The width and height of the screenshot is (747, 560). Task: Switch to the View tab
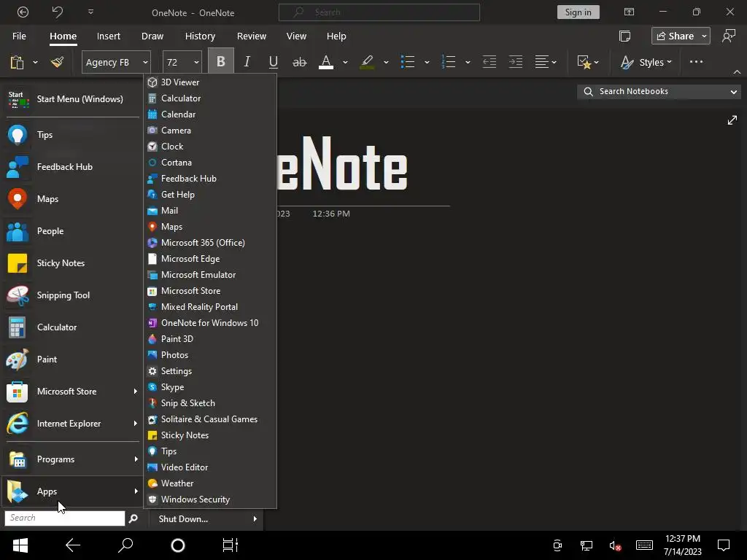pos(296,36)
